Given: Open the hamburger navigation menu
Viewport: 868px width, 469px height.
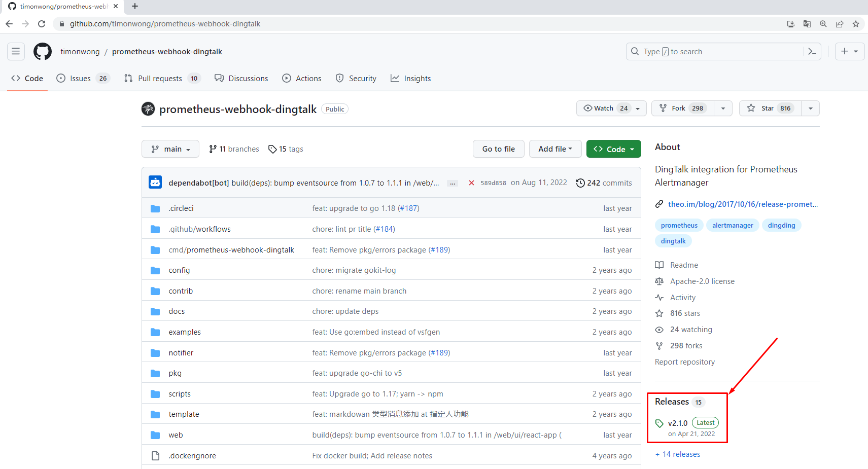Looking at the screenshot, I should pyautogui.click(x=16, y=52).
